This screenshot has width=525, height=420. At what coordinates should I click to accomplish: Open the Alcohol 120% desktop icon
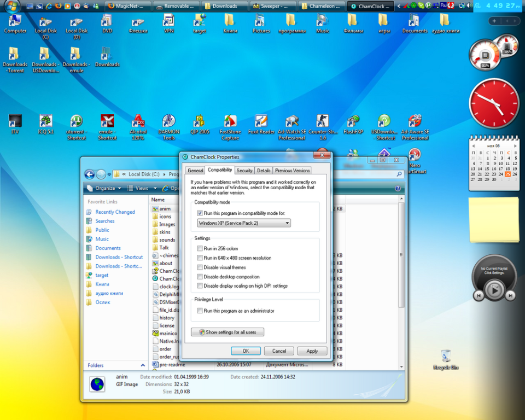138,127
